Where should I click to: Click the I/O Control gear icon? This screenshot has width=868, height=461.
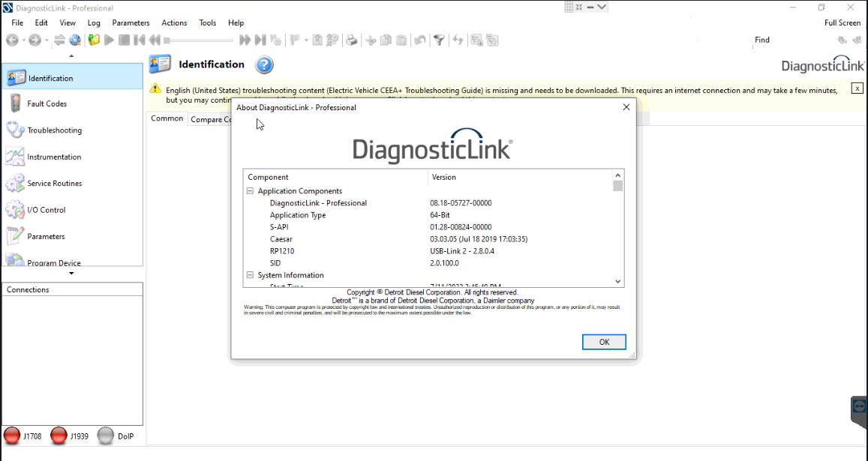pos(15,210)
